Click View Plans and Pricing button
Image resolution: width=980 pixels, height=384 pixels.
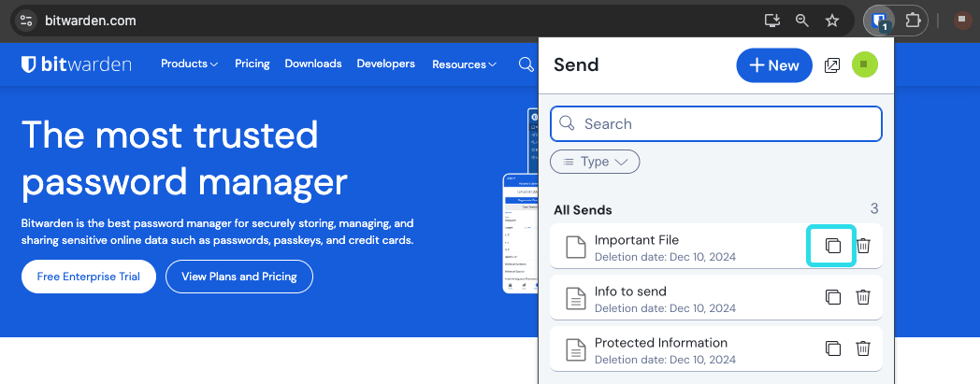(x=239, y=277)
